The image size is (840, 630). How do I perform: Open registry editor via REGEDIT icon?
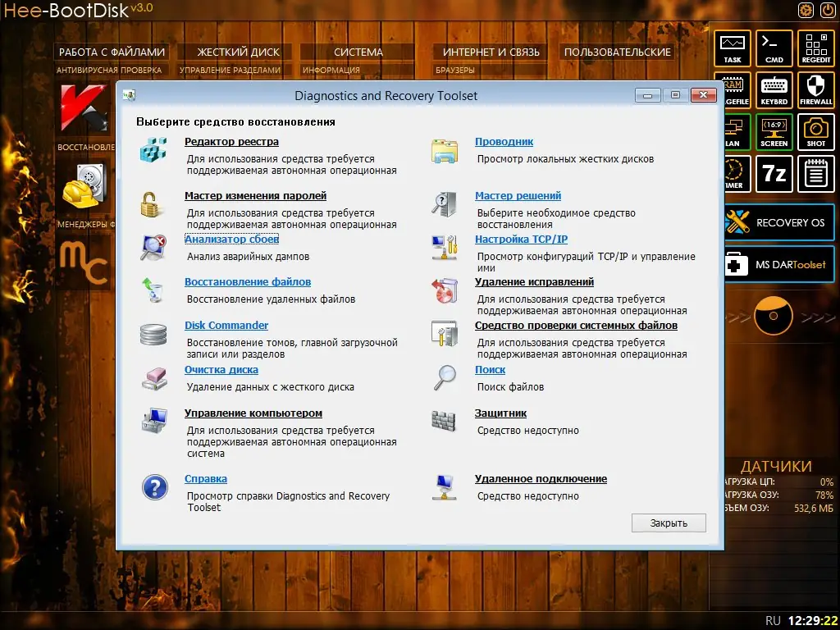coord(815,48)
